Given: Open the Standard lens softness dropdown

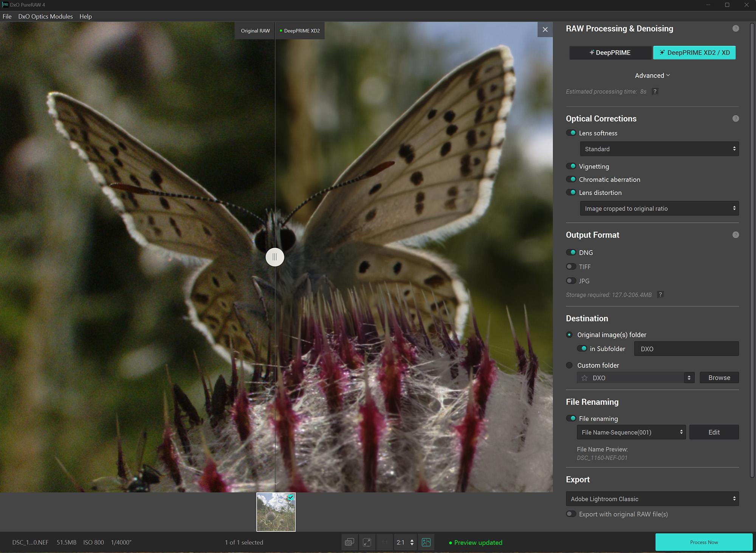Looking at the screenshot, I should coord(659,149).
